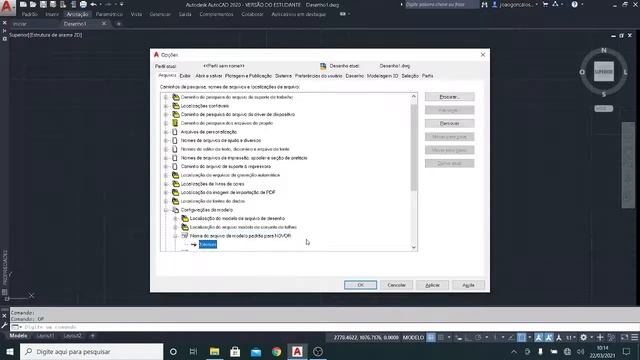Click the Remover button in Opções dialog
This screenshot has width=640, height=360.
(x=449, y=123)
